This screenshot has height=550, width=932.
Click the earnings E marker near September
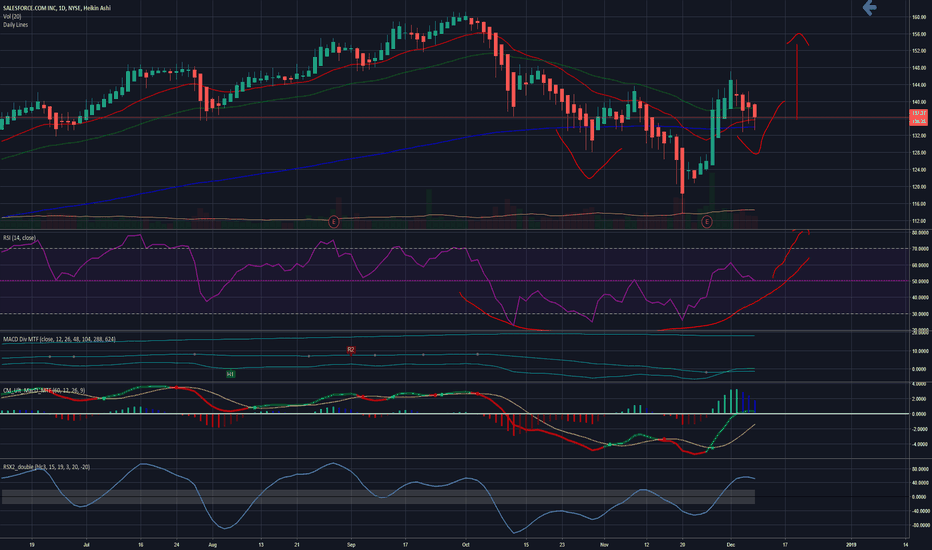(x=333, y=222)
